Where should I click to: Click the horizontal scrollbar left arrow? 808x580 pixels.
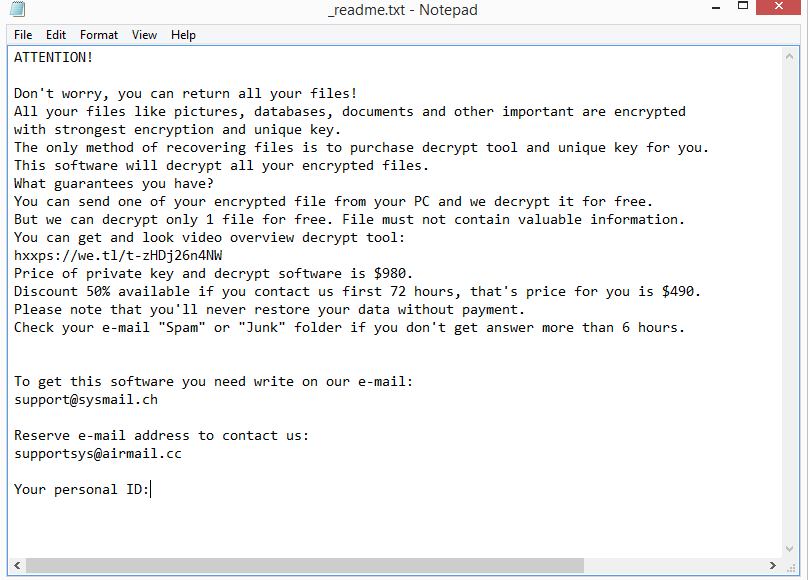[17, 565]
